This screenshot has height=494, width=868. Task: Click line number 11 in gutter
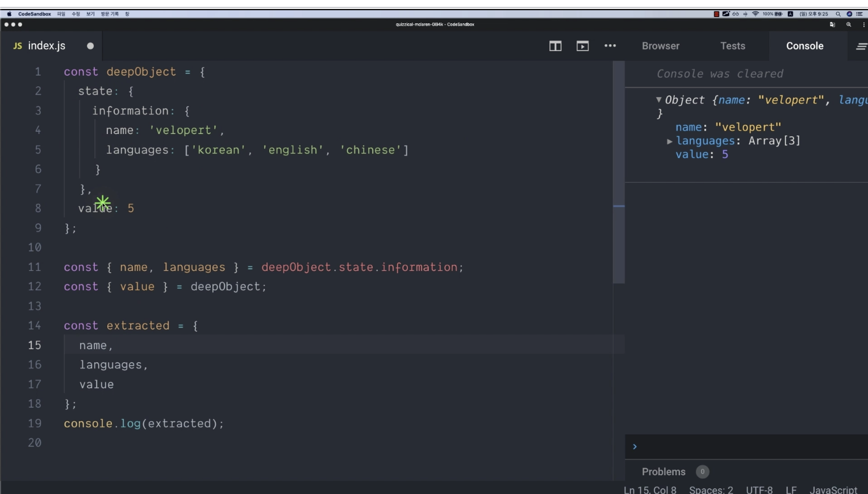35,267
